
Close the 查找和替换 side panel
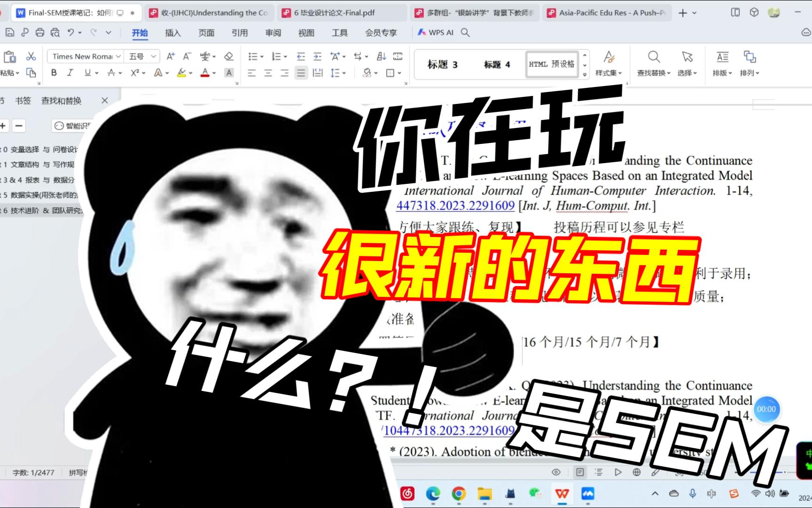pos(104,100)
